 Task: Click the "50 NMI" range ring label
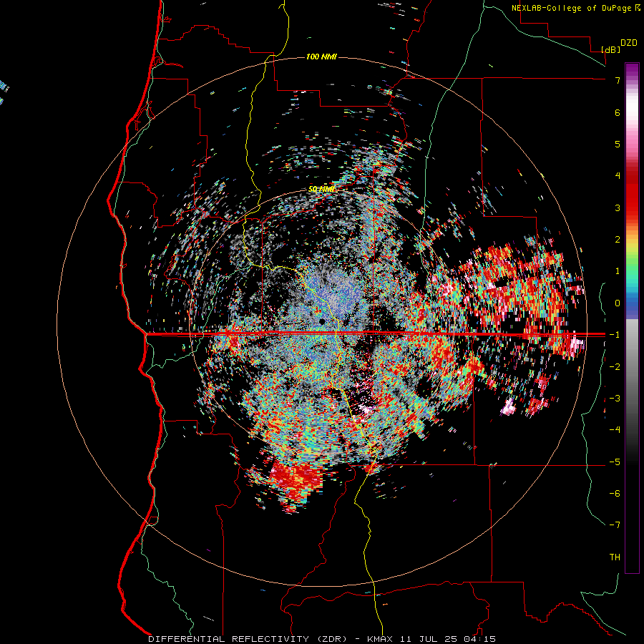(321, 189)
